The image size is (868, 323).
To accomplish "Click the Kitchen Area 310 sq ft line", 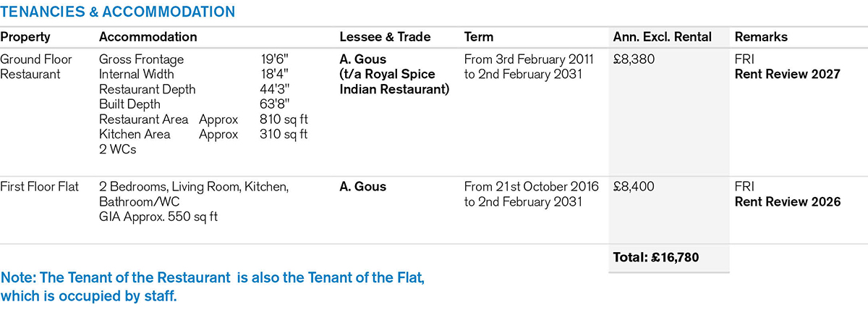I will click(203, 134).
